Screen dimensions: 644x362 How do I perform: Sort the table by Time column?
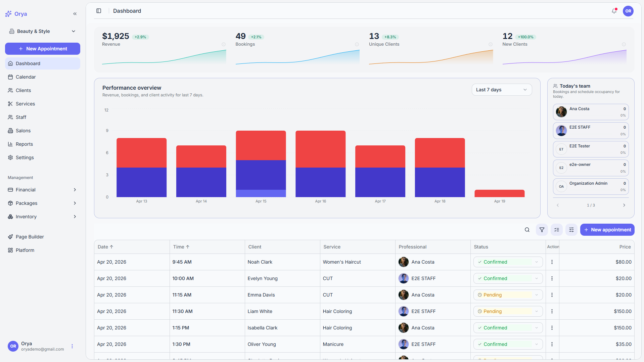coord(181,247)
